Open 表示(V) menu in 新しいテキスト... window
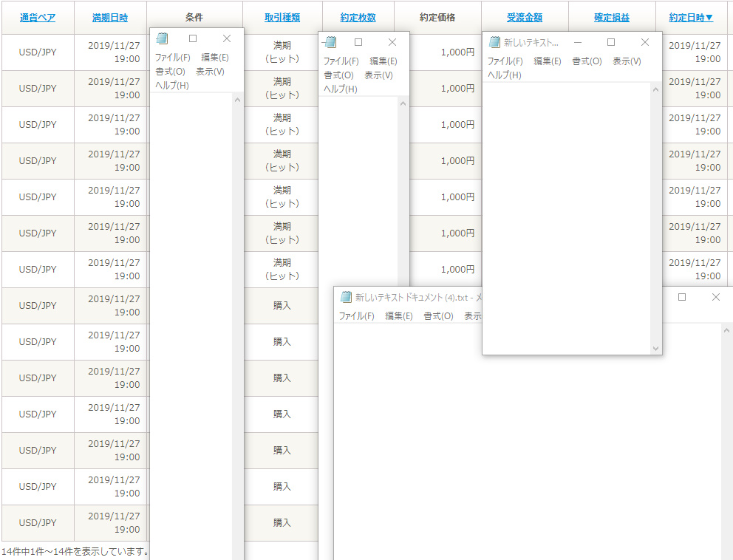Viewport: 733px width, 560px height. [627, 61]
